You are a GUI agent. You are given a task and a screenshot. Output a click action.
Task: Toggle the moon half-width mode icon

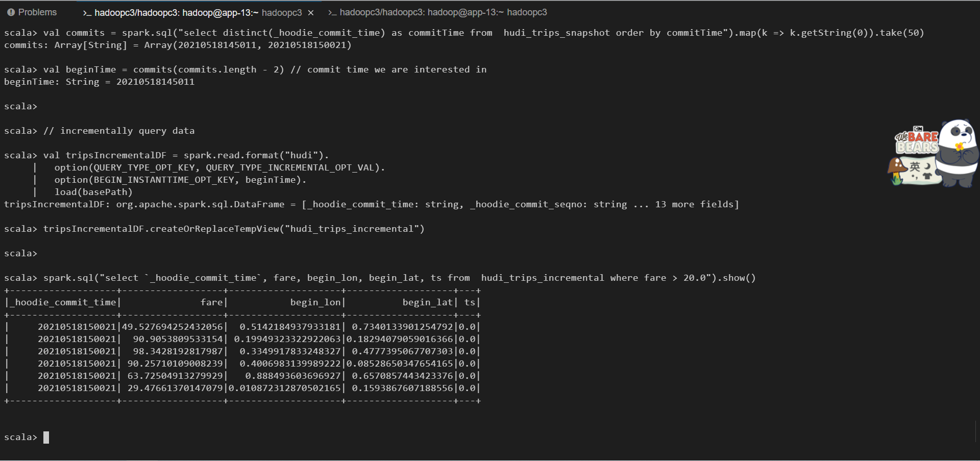(x=927, y=166)
